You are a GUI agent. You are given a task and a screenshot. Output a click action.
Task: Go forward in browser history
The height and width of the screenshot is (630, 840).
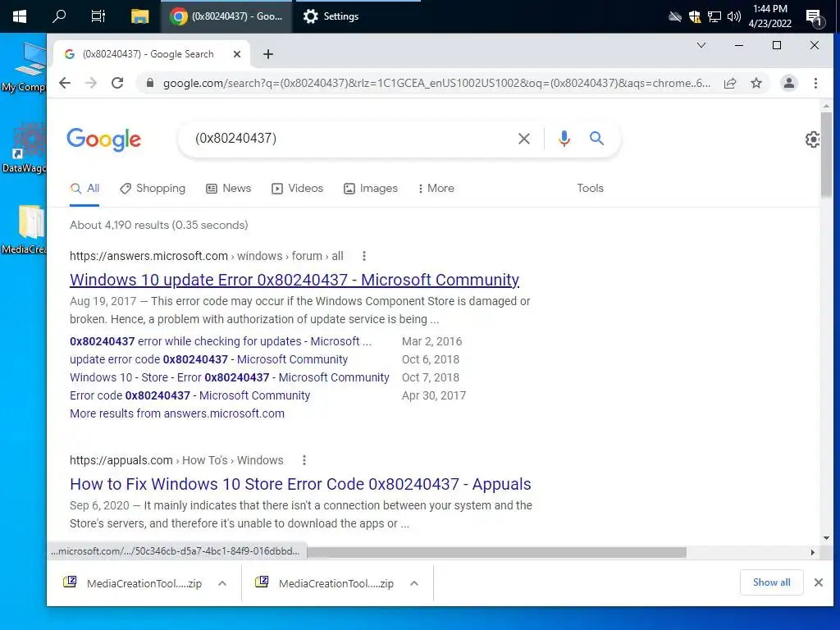tap(91, 83)
